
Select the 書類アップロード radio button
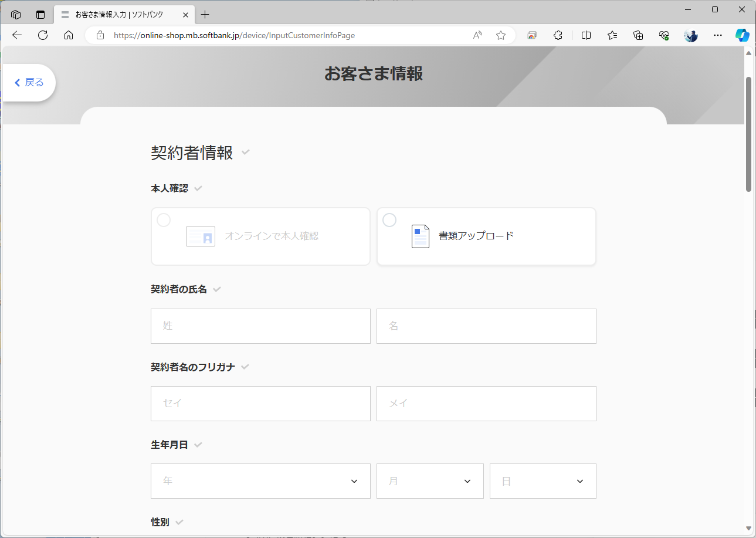pos(389,220)
